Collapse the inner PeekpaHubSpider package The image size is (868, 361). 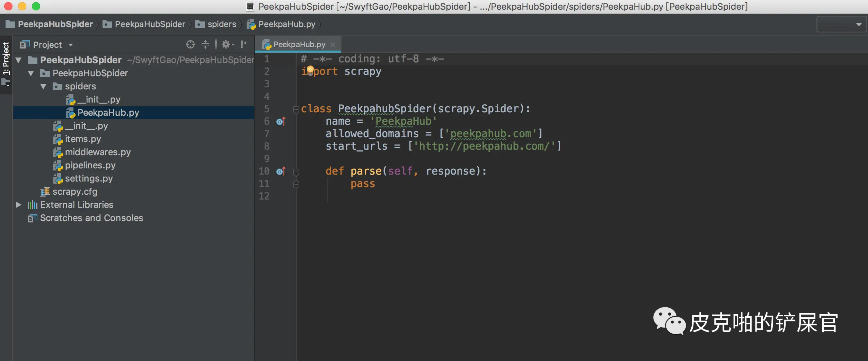pyautogui.click(x=31, y=73)
